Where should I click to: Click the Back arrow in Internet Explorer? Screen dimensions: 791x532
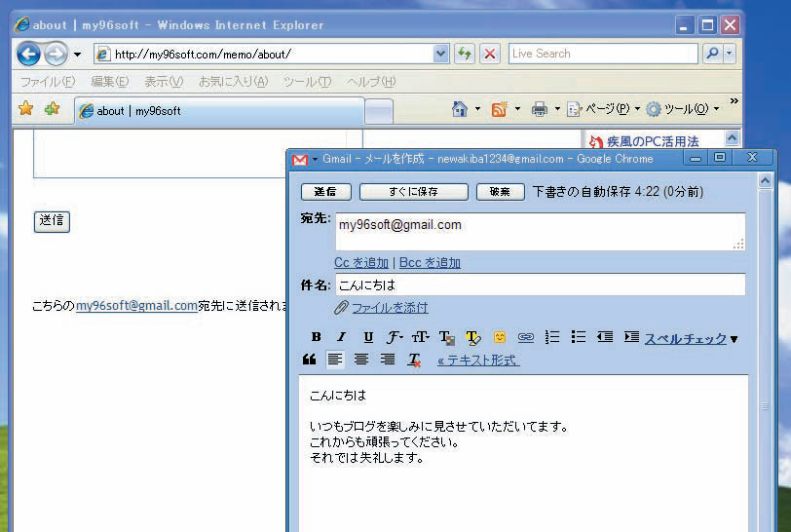point(28,54)
